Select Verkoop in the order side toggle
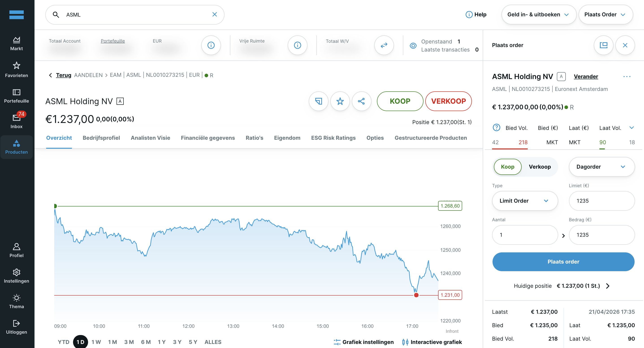 click(x=540, y=167)
